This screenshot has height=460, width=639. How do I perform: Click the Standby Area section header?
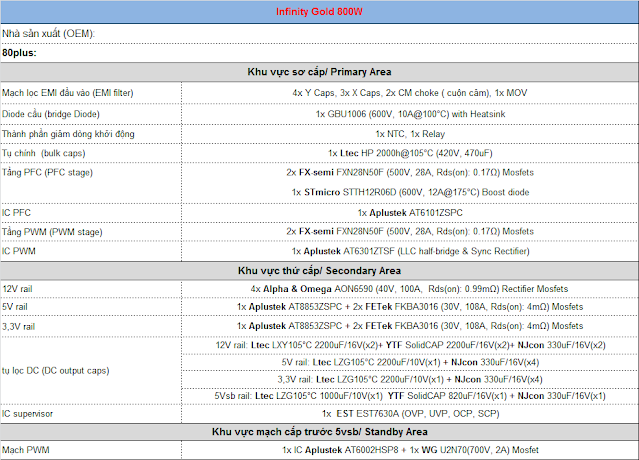[320, 431]
